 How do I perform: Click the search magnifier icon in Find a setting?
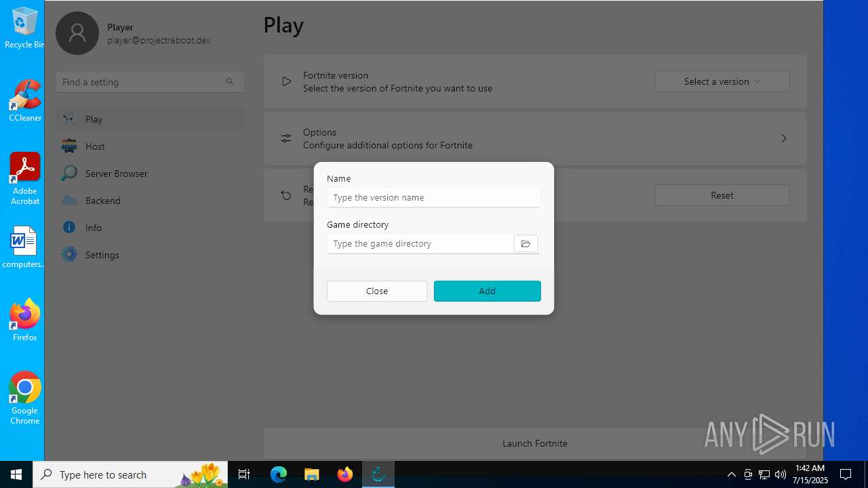(230, 81)
